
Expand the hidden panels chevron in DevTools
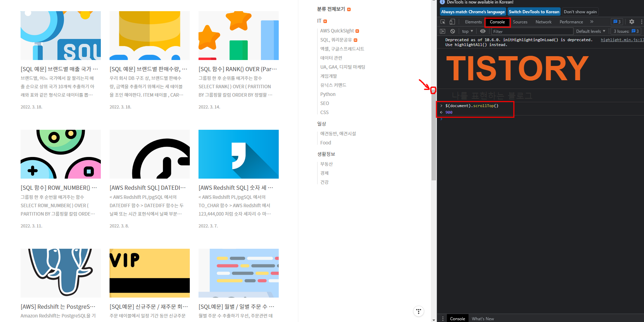pyautogui.click(x=592, y=22)
